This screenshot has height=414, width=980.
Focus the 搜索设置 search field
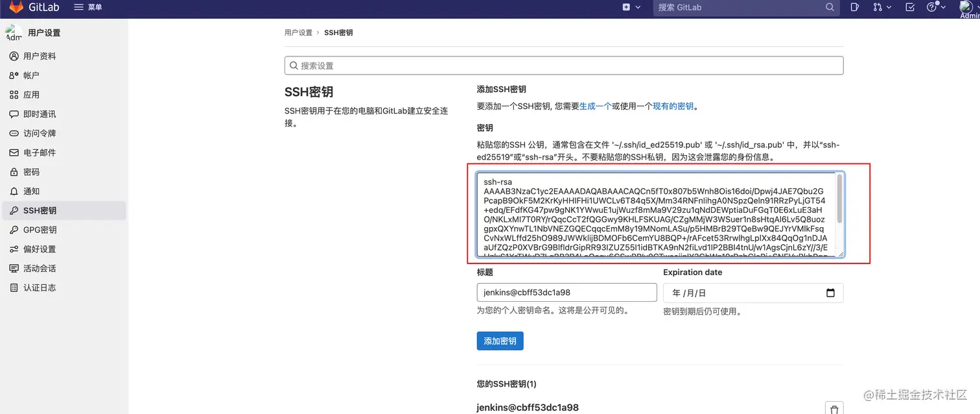pyautogui.click(x=564, y=66)
